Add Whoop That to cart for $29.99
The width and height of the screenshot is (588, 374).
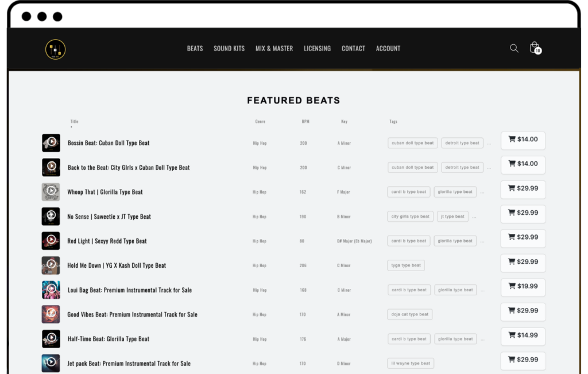coord(523,190)
